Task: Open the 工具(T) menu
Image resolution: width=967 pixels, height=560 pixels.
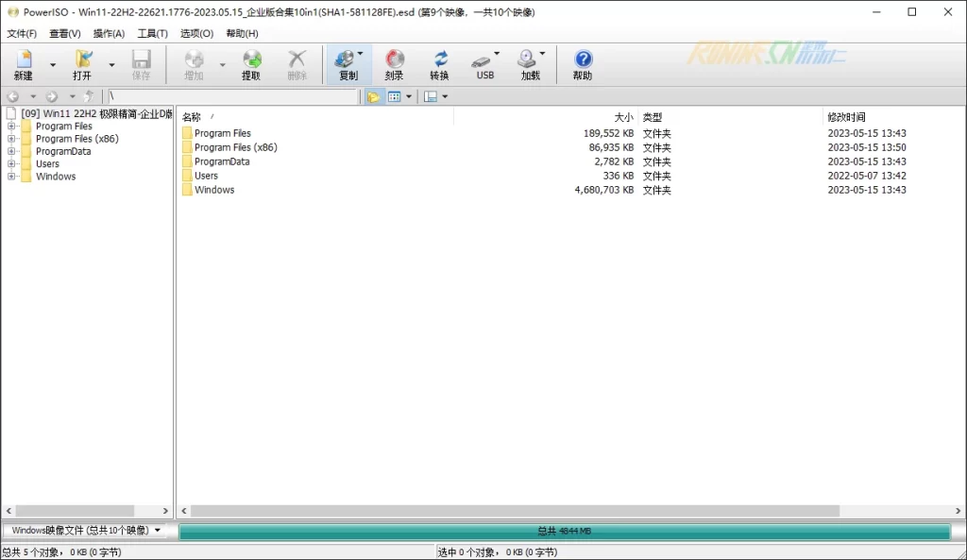Action: point(152,33)
